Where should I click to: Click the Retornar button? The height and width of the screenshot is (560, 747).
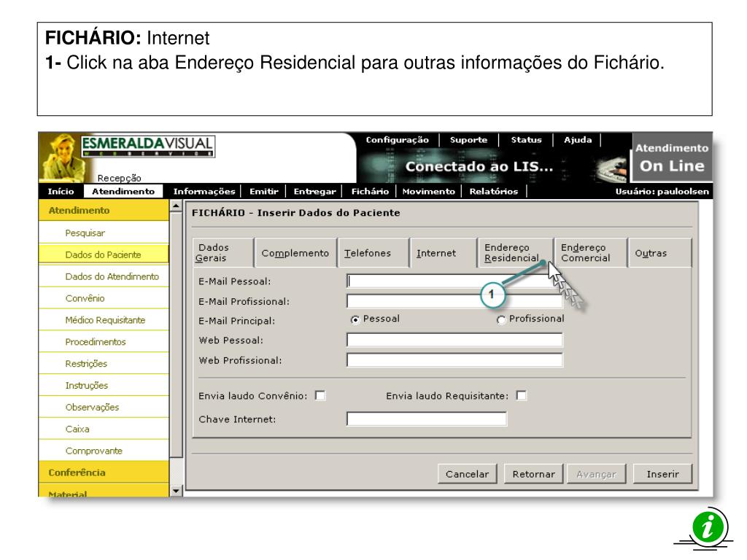(533, 474)
